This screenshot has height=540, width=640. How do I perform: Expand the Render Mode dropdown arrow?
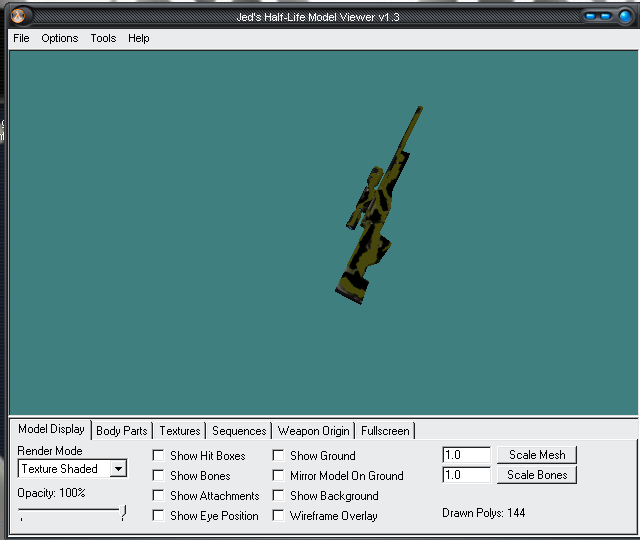(118, 469)
